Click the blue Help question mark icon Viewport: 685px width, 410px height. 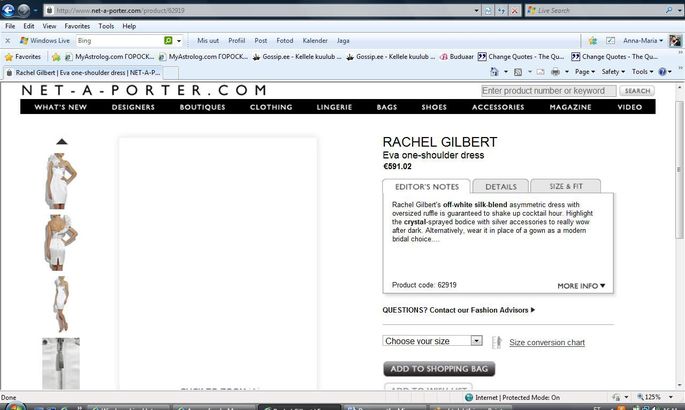pos(662,72)
